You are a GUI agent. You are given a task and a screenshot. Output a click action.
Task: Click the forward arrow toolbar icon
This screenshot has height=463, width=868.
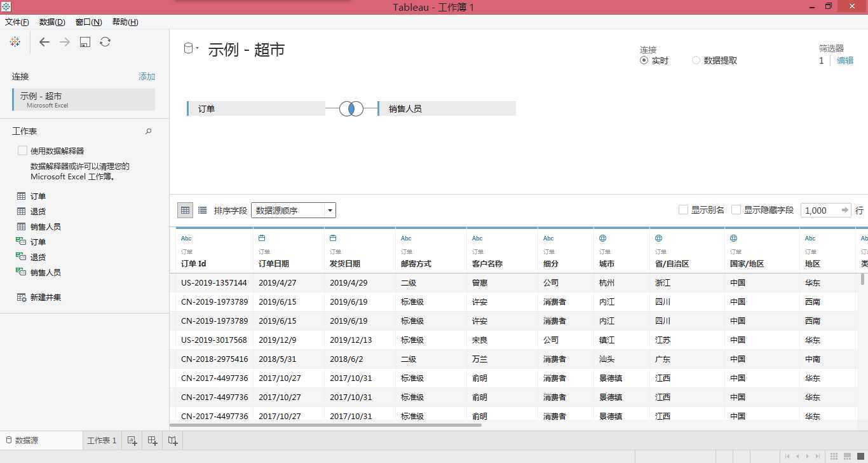pos(64,42)
